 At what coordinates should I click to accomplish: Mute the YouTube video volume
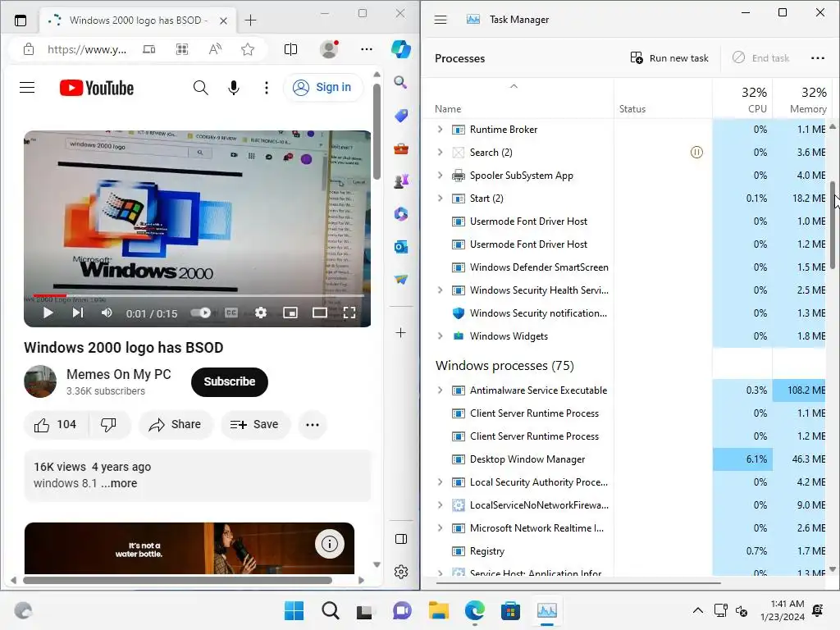pos(107,313)
